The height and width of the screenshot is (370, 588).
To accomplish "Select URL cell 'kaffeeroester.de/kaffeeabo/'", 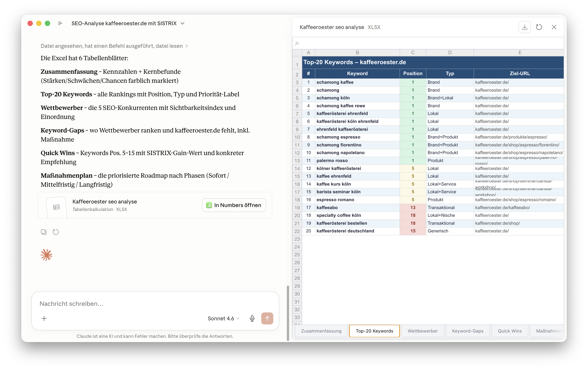I will [x=519, y=207].
